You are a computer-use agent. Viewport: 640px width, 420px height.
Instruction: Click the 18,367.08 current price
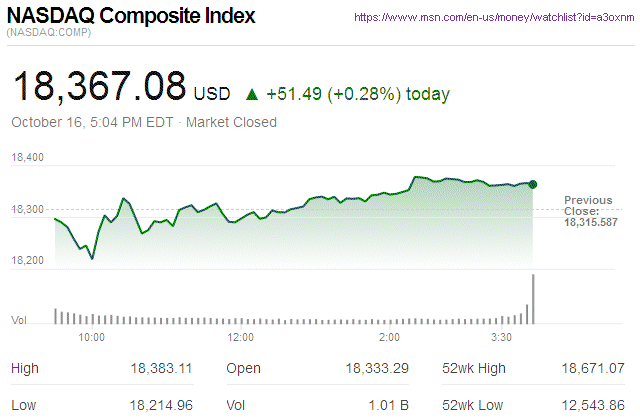[98, 86]
